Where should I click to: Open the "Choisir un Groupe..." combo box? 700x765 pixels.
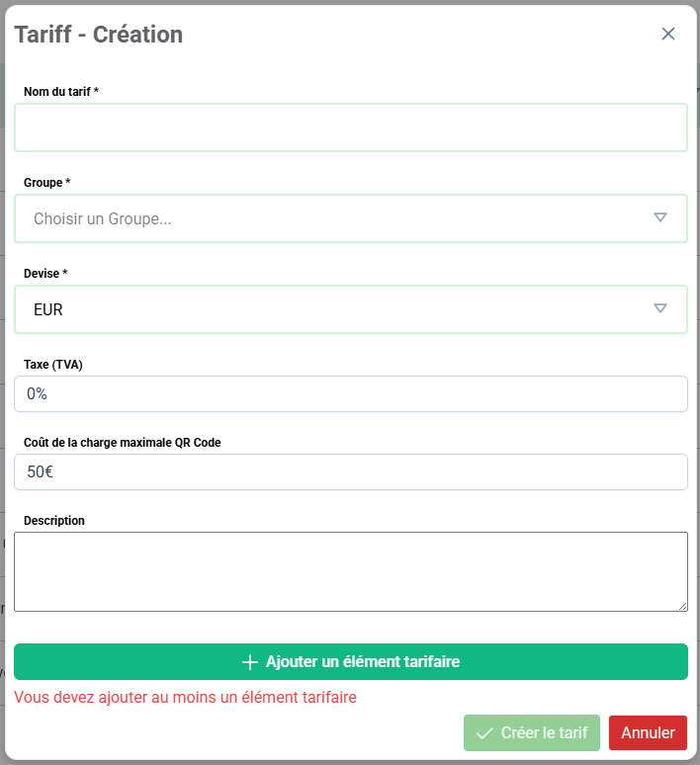pos(336,218)
